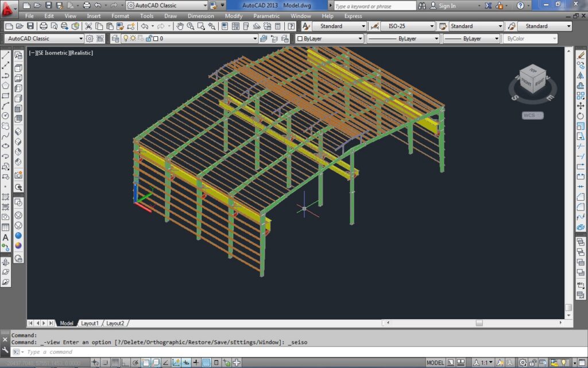
Task: Click the Plot printer icon in Standard toolbar
Action: click(x=44, y=26)
